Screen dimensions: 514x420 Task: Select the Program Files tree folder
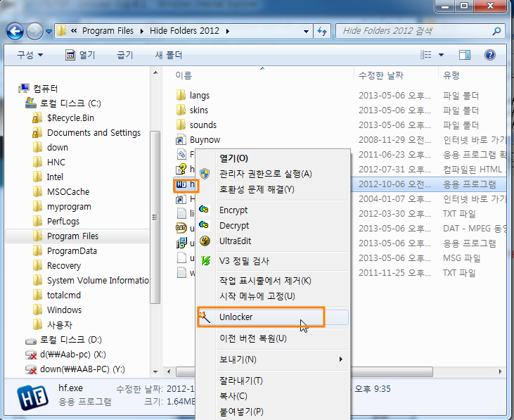[x=65, y=236]
